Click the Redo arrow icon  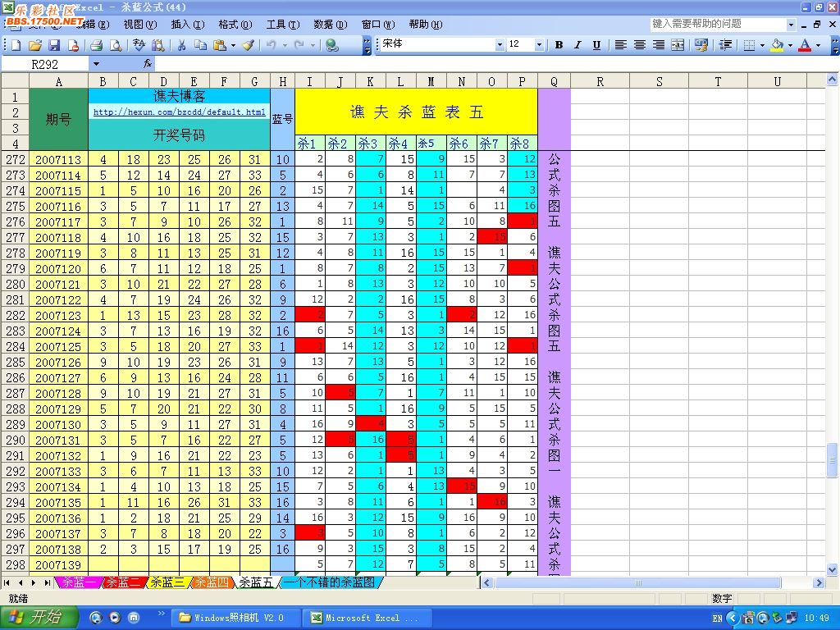tap(299, 46)
